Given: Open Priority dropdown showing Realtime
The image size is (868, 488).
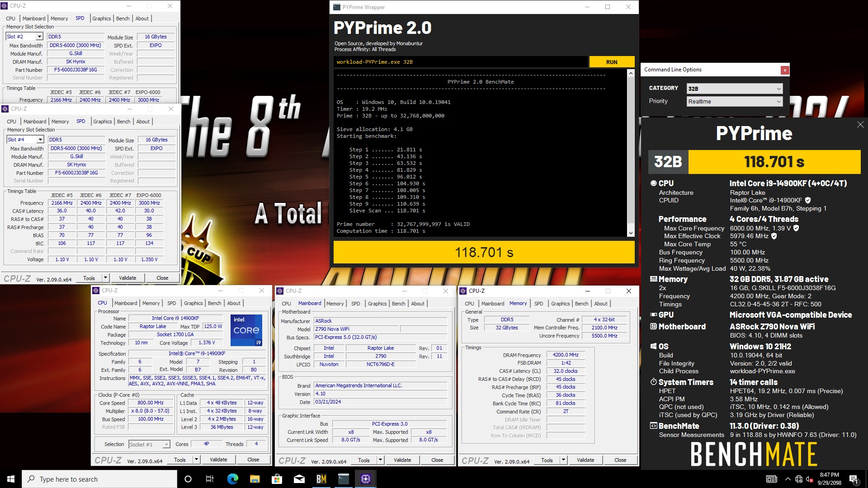Looking at the screenshot, I should pos(734,101).
